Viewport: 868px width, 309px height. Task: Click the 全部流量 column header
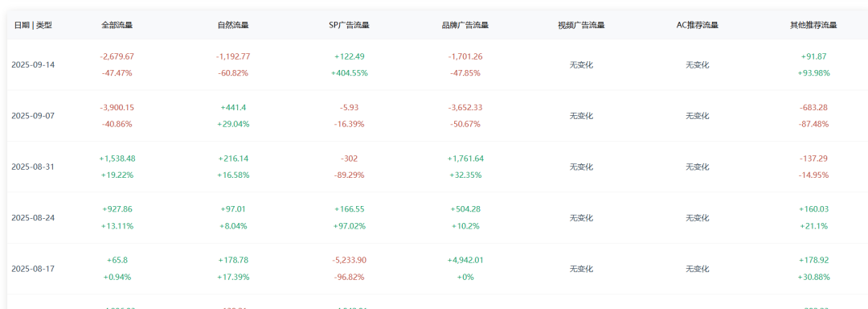(x=117, y=25)
